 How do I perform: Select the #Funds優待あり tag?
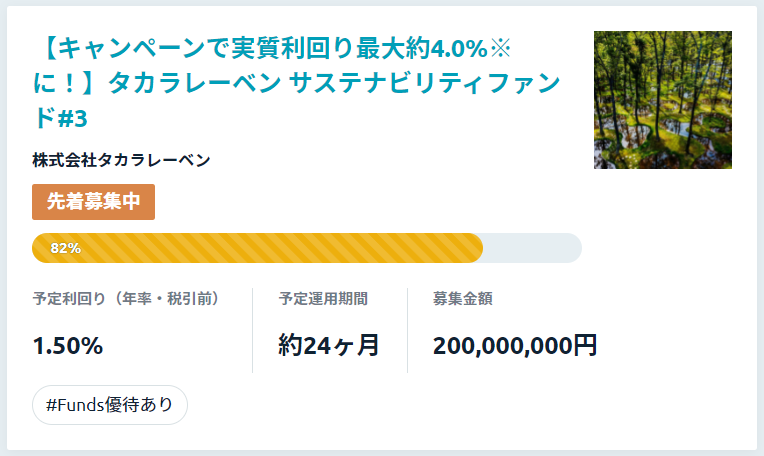(110, 405)
